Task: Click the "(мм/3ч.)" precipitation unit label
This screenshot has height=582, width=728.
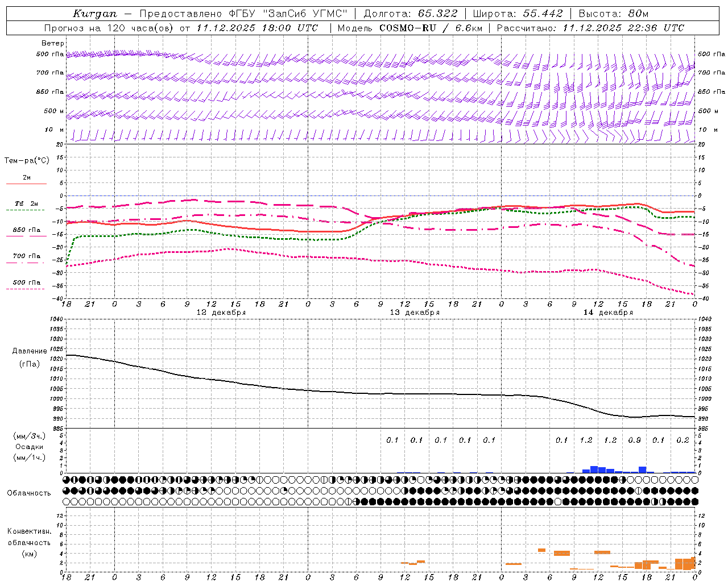Action: [30, 436]
